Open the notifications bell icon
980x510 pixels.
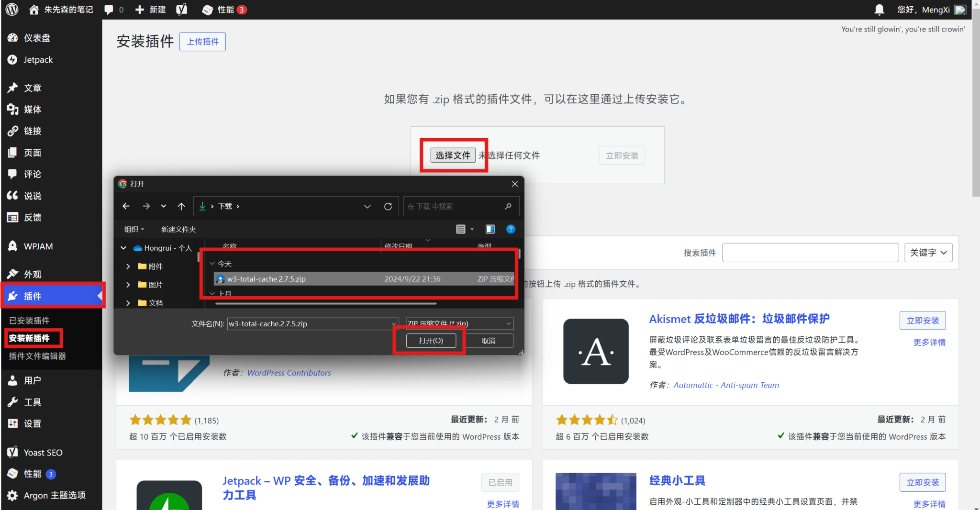click(879, 10)
